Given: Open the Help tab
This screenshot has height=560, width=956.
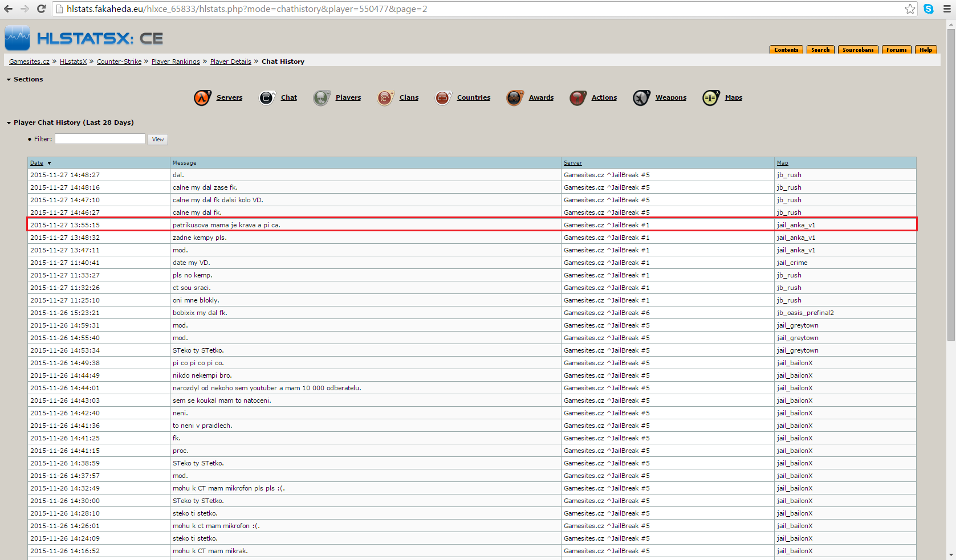Looking at the screenshot, I should [926, 50].
